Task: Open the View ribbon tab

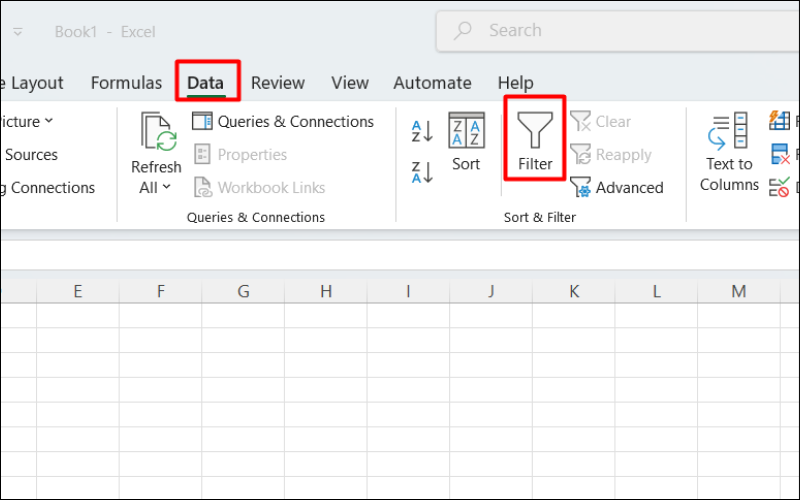Action: (x=350, y=83)
